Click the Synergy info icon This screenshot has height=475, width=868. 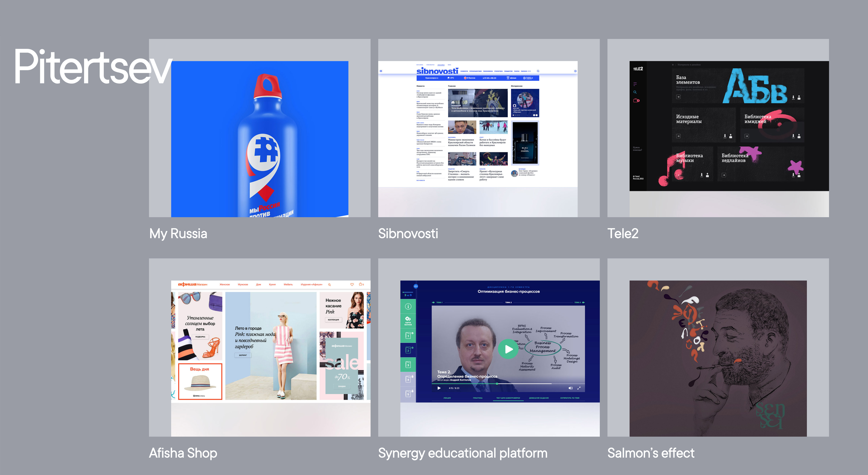[x=408, y=306]
